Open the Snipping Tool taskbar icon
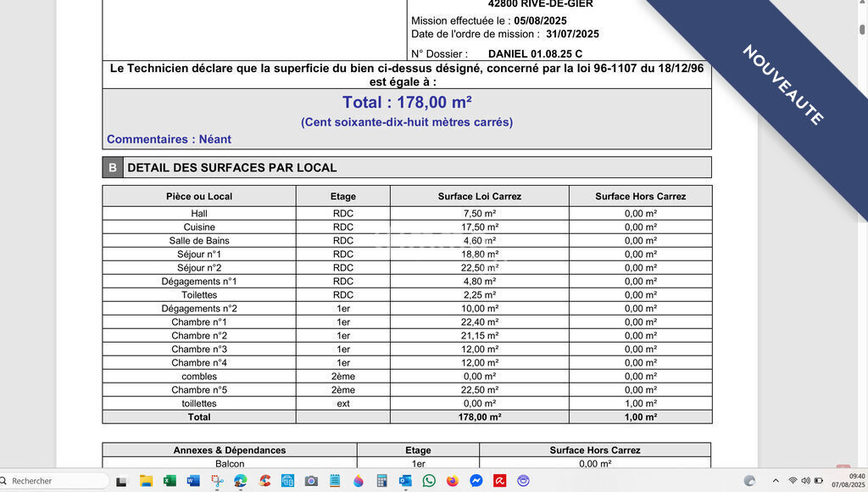 click(217, 481)
